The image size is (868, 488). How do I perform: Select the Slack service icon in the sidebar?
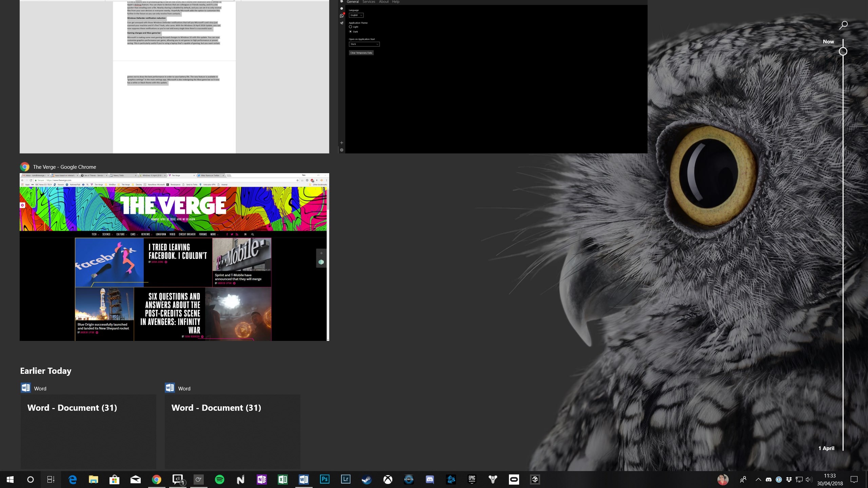(x=341, y=2)
